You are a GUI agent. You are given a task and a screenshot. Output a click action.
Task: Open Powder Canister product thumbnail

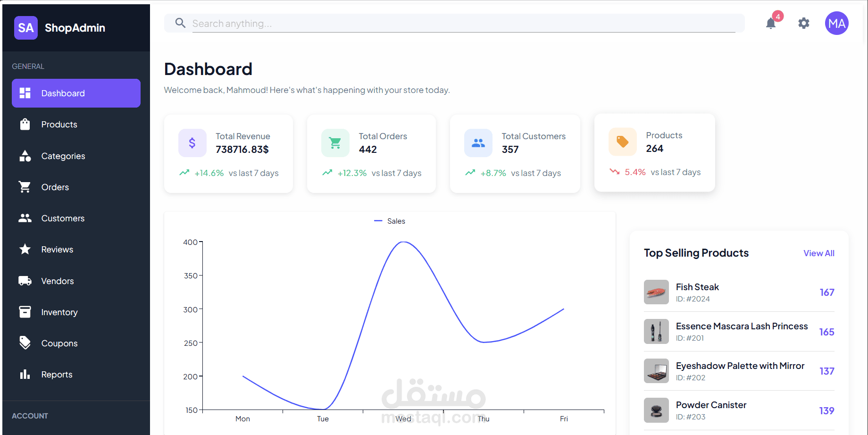[656, 410]
